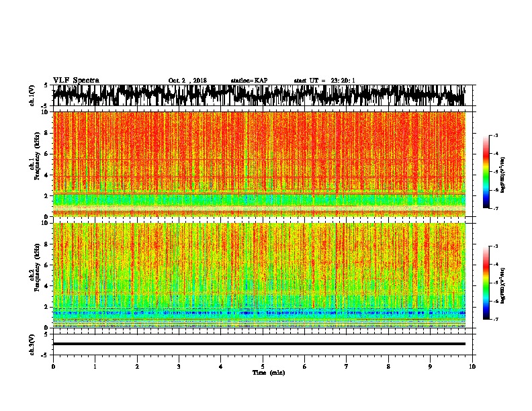532x411 pixels.
Task: Click the date text "Oct. 2, 2018"
Action: 187,81
